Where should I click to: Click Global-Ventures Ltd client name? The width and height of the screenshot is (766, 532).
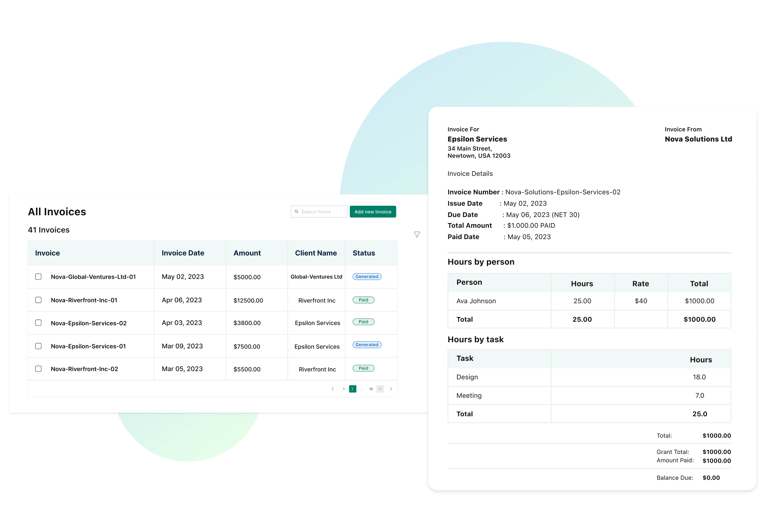[x=316, y=277]
